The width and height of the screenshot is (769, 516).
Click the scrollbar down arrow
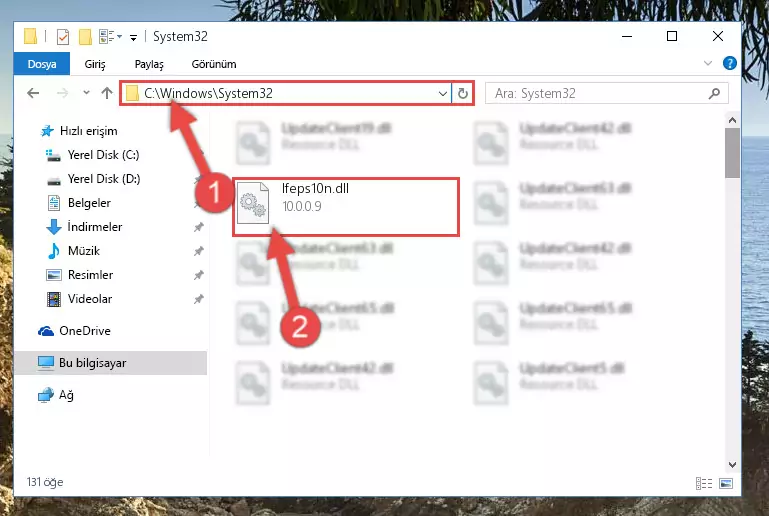(732, 464)
